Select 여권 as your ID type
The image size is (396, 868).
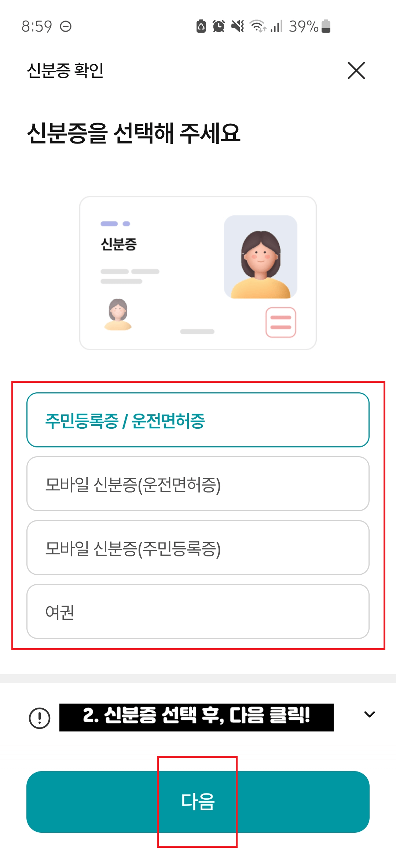click(198, 613)
